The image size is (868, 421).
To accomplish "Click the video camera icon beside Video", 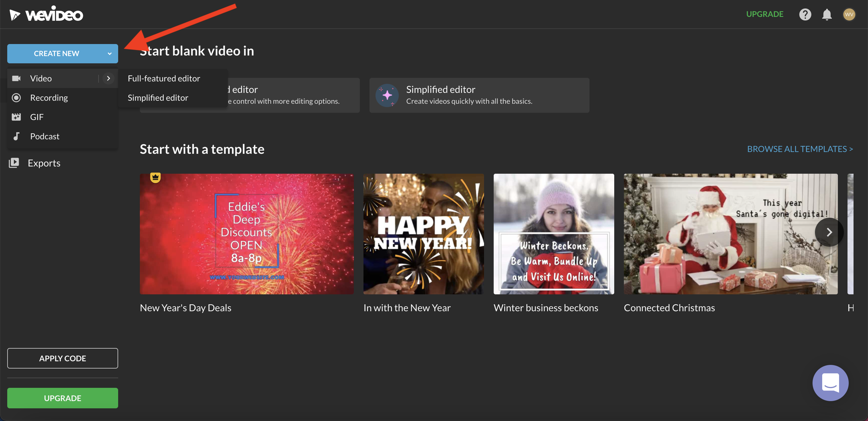I will [16, 78].
